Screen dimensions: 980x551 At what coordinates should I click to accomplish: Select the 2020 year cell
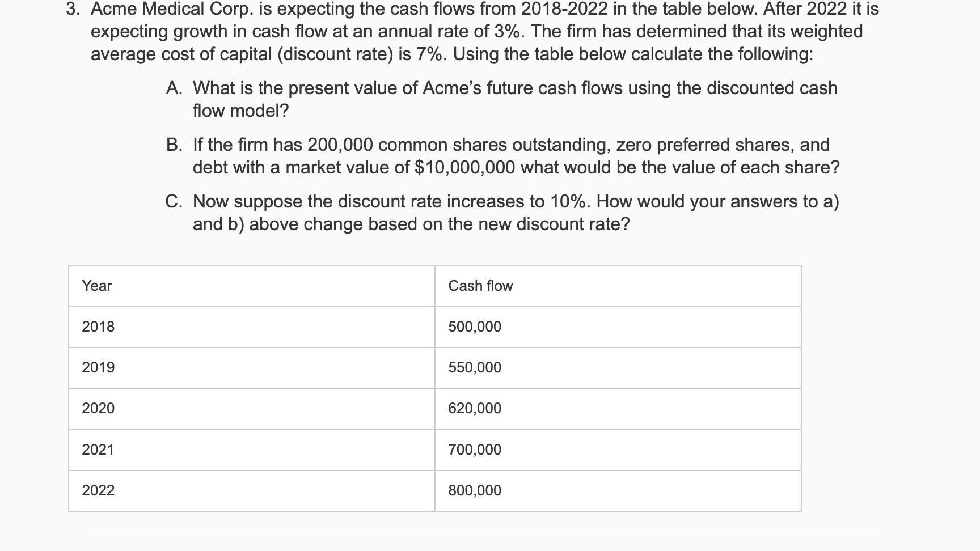pos(252,409)
